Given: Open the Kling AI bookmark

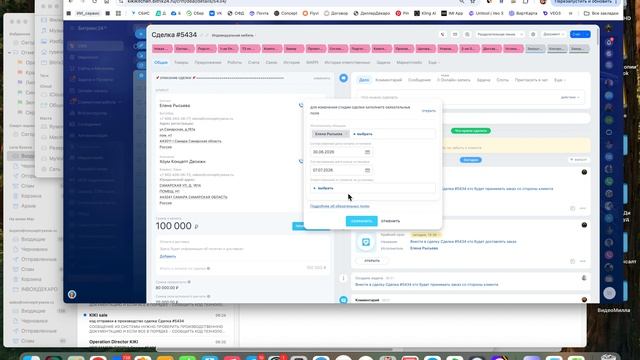Looking at the screenshot, I should coord(425,13).
